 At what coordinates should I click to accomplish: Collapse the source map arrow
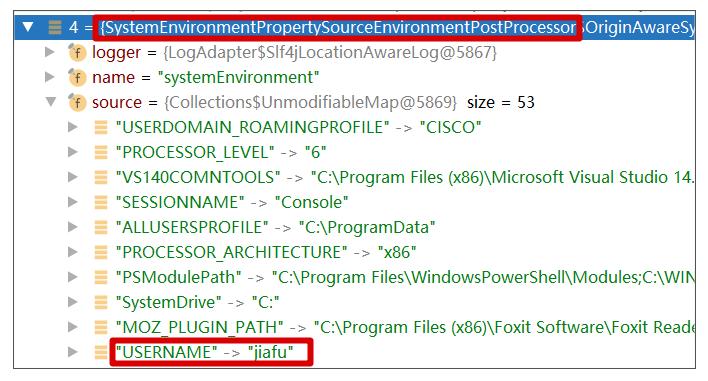pyautogui.click(x=51, y=102)
